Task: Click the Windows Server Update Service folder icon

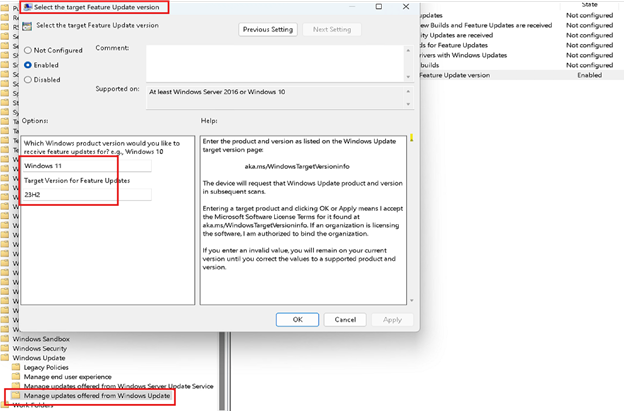Action: (x=15, y=386)
